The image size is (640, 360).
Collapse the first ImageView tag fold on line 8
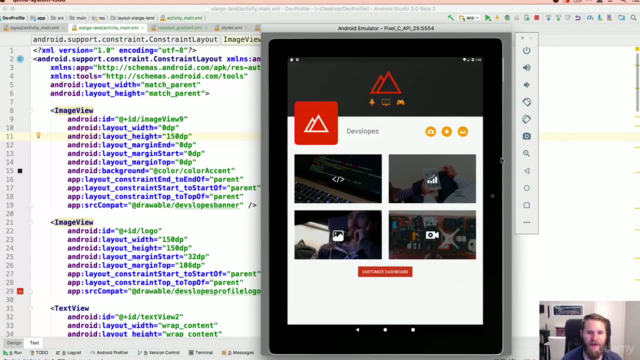pyautogui.click(x=30, y=111)
